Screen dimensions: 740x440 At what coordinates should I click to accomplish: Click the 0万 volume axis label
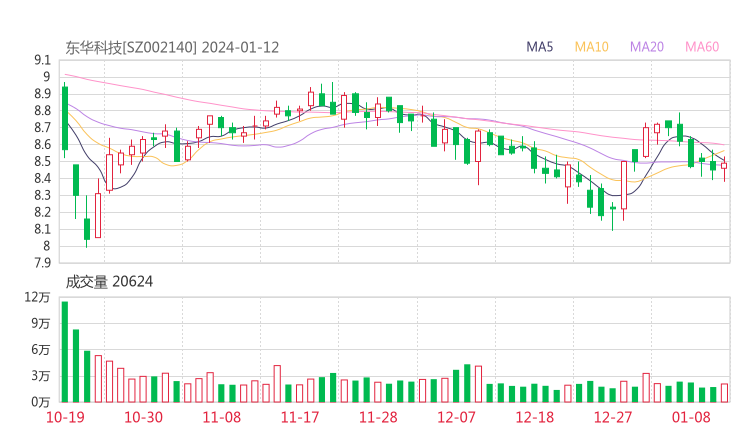41,402
